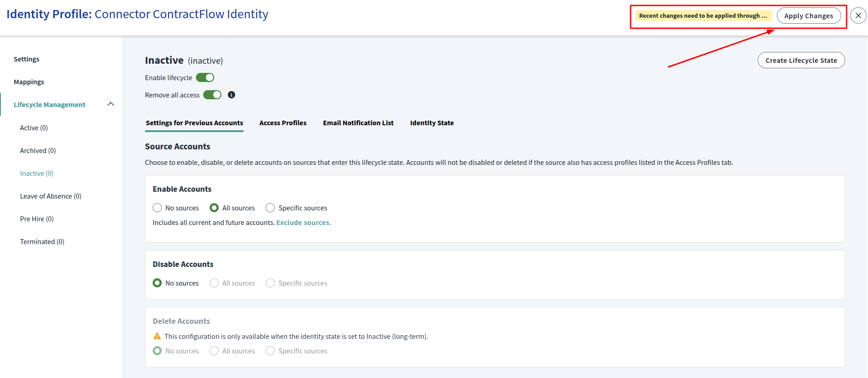Click the recent changes warning banner

pyautogui.click(x=703, y=15)
